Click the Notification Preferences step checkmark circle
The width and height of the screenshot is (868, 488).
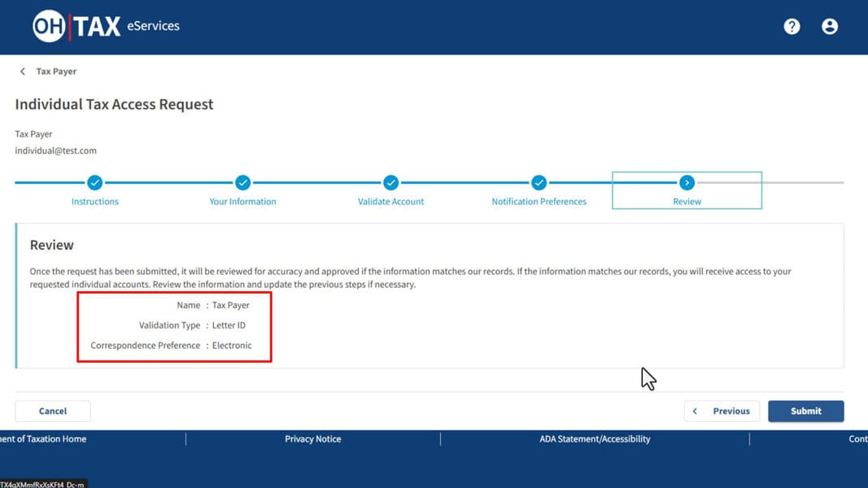[x=539, y=183]
